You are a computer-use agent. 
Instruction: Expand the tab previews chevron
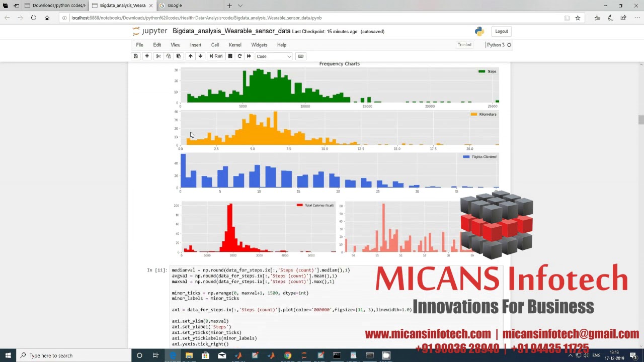pyautogui.click(x=240, y=6)
